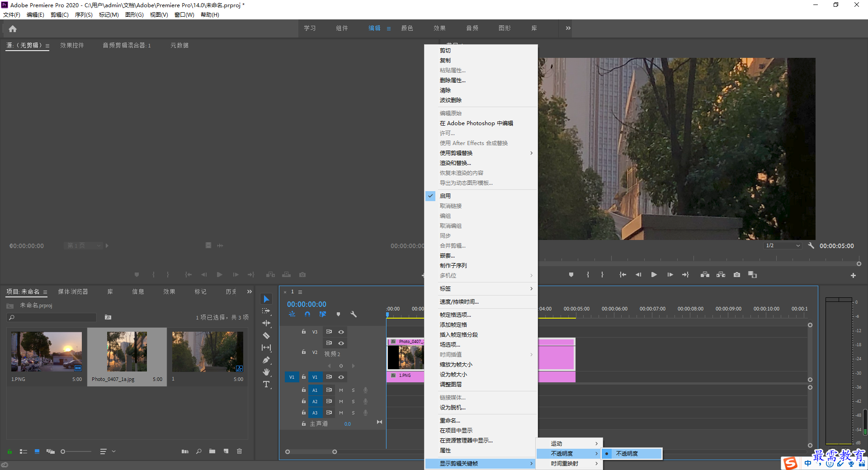Toggle nest-or-individual-clips insert mode
This screenshot has height=470, width=868.
click(x=292, y=314)
